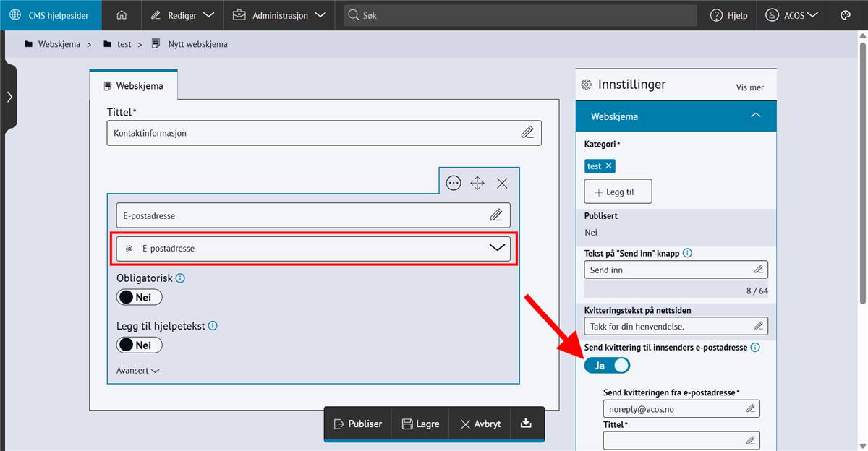Toggle the Obligatorisk switch

[x=139, y=297]
